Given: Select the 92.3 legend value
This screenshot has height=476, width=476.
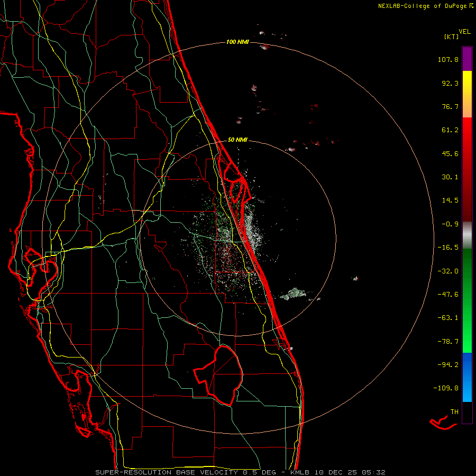Looking at the screenshot, I should tap(450, 83).
